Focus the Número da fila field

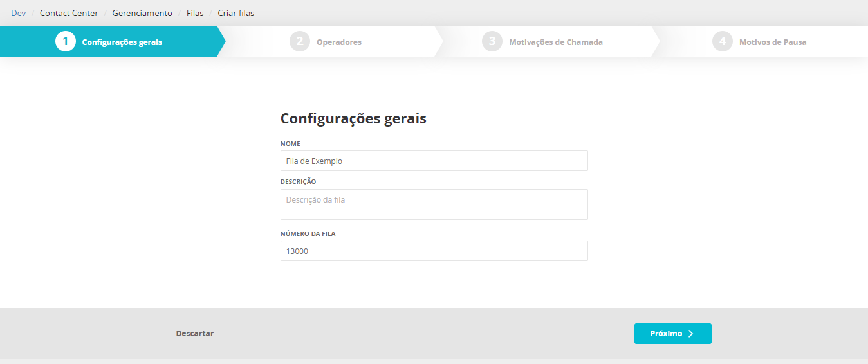(434, 251)
